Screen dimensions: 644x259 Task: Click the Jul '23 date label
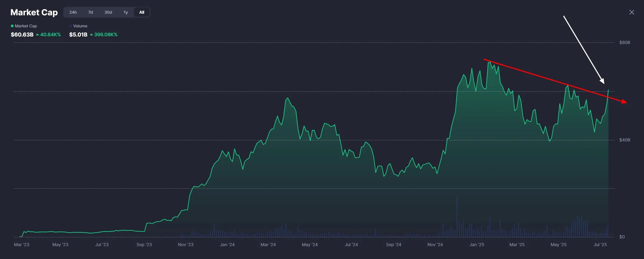point(102,245)
